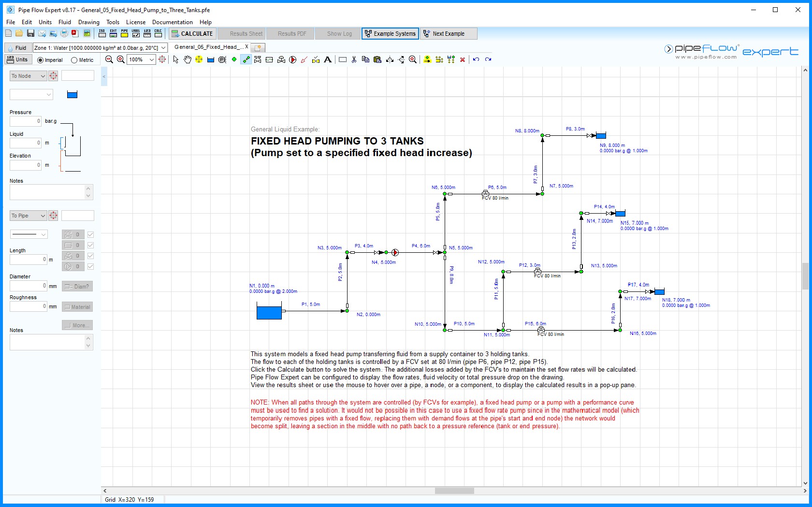Select the hand pan tool

pos(188,59)
